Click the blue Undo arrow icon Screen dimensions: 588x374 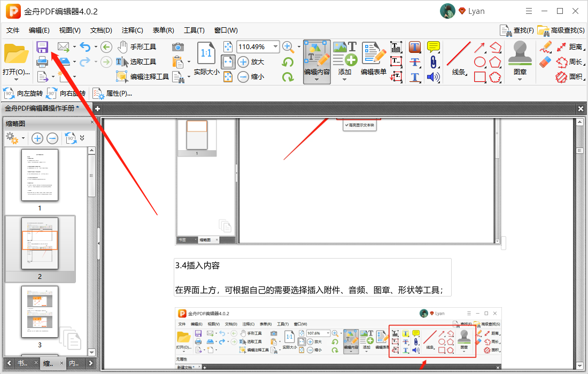click(x=86, y=47)
